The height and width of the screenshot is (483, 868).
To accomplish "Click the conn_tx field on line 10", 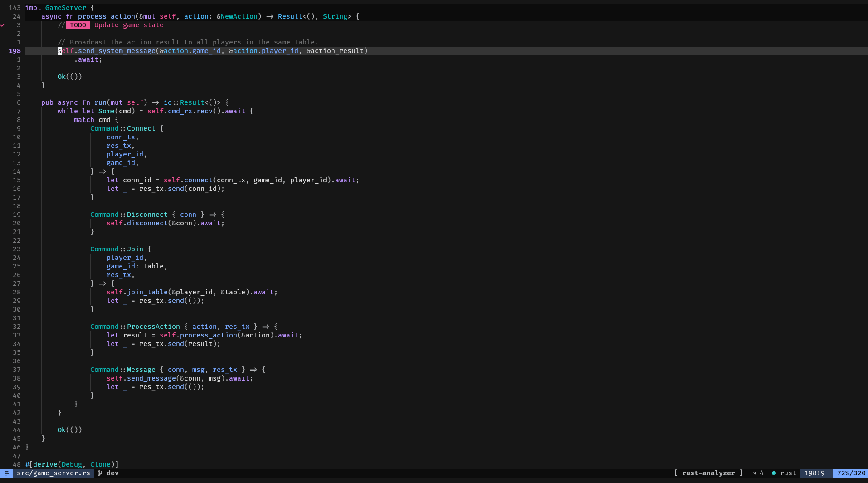I will (121, 137).
